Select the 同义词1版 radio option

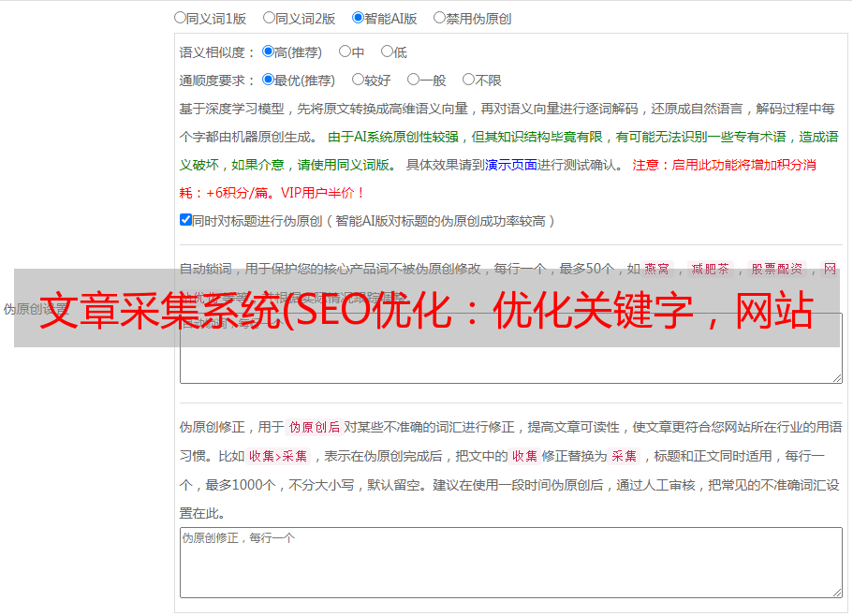[x=180, y=18]
